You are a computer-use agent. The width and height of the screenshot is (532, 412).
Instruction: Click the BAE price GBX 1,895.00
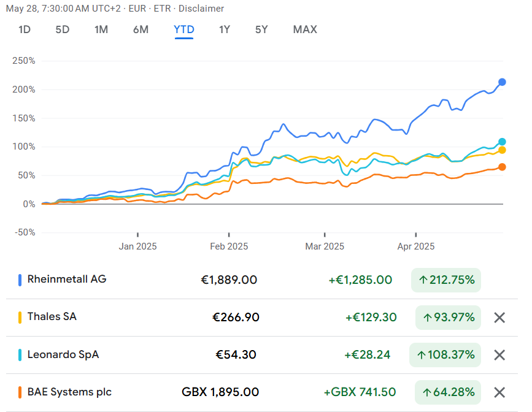pos(220,392)
